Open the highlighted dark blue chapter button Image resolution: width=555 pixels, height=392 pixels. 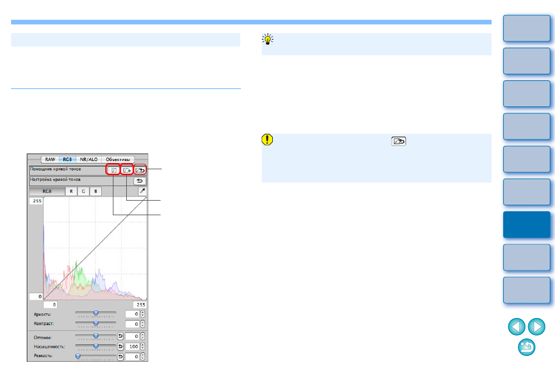tap(526, 225)
